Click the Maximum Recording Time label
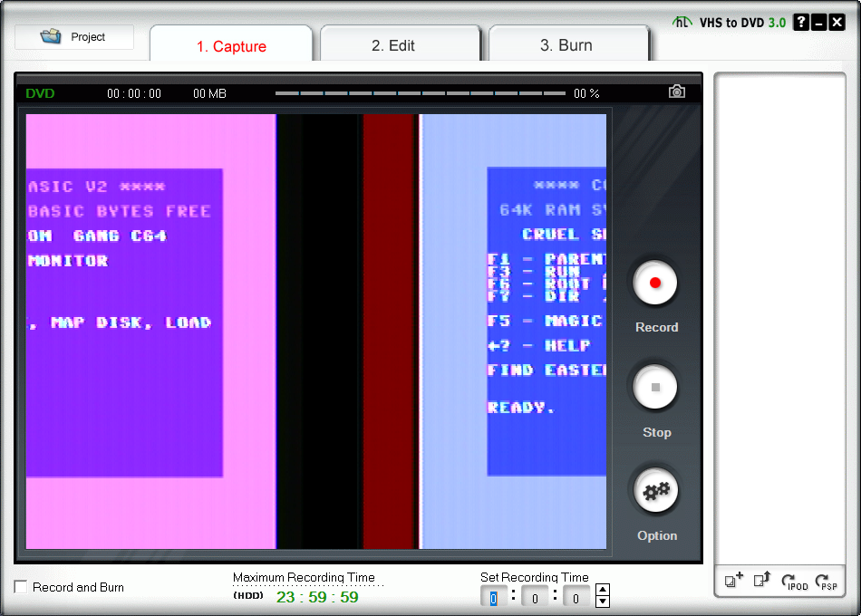This screenshot has width=861, height=616. point(304,577)
